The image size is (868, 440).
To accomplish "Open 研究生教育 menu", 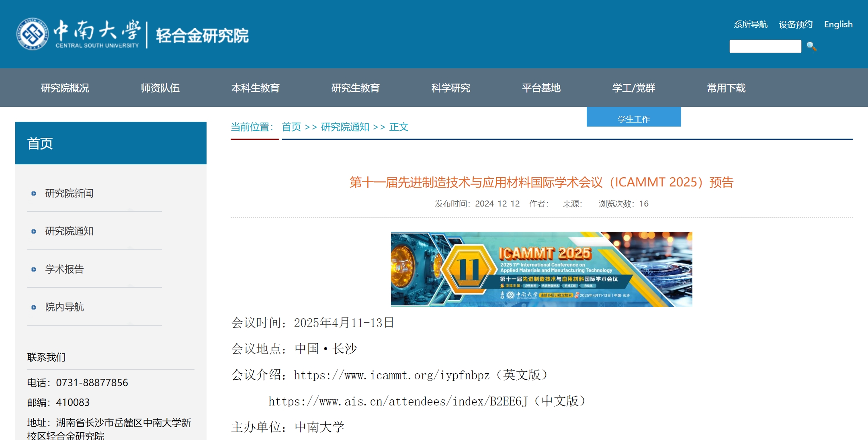I will [355, 88].
